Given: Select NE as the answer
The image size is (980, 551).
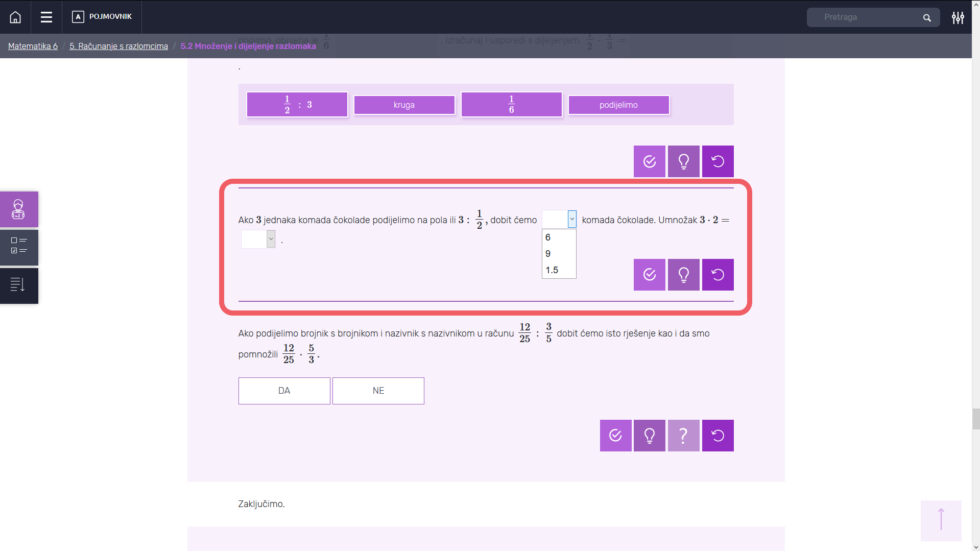Looking at the screenshot, I should (x=378, y=391).
